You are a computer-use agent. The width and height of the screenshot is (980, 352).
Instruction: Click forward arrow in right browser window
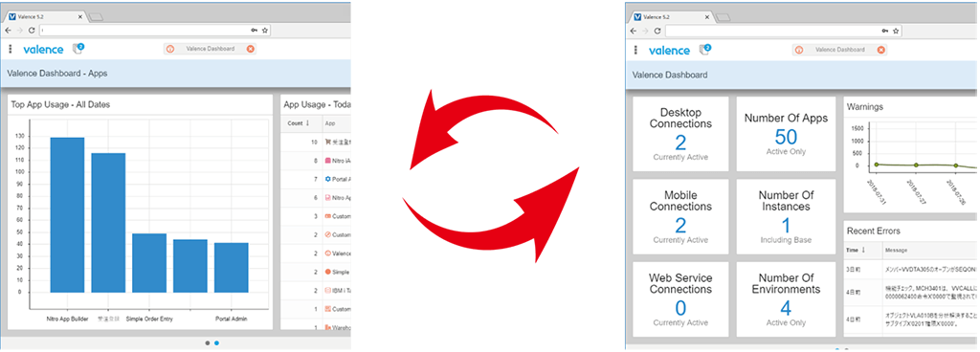coord(645,31)
